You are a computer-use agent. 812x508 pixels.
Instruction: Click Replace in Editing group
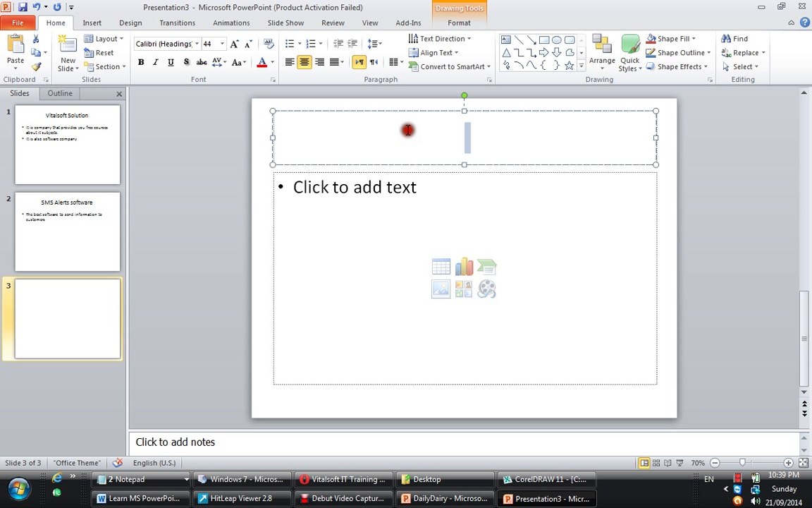click(x=743, y=52)
